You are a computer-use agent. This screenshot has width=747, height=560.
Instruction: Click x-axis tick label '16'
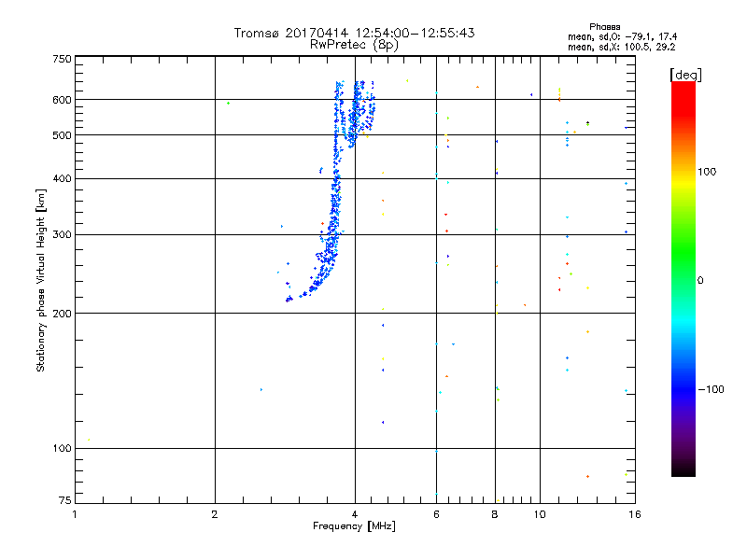(x=635, y=514)
